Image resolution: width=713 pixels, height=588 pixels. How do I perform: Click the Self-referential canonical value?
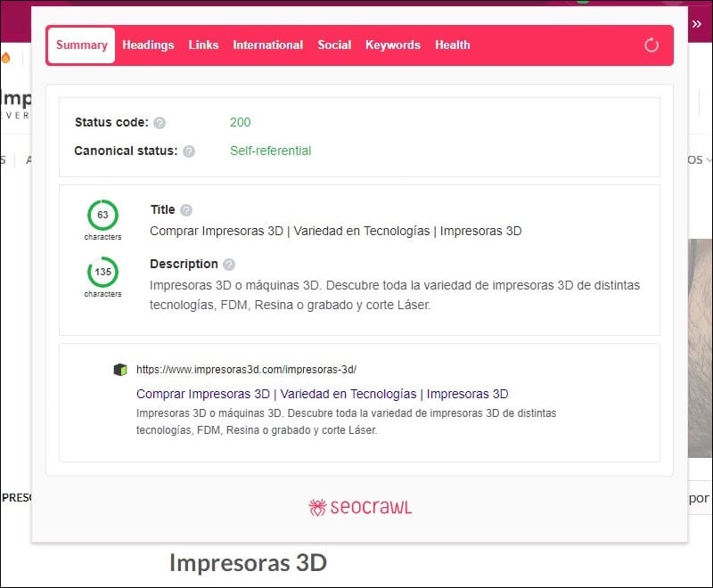(x=271, y=151)
